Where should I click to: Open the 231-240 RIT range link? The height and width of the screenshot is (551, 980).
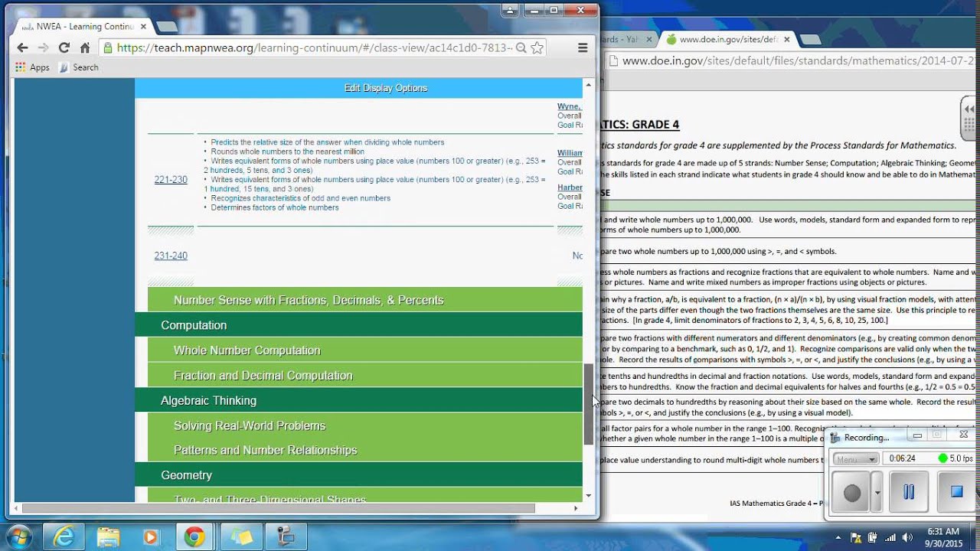coord(171,256)
